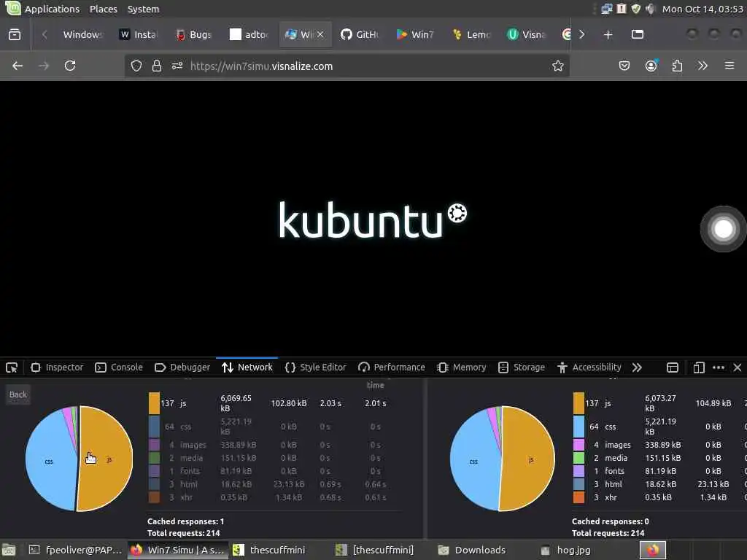This screenshot has height=560, width=747.
Task: Open the Performance panel
Action: click(x=392, y=367)
